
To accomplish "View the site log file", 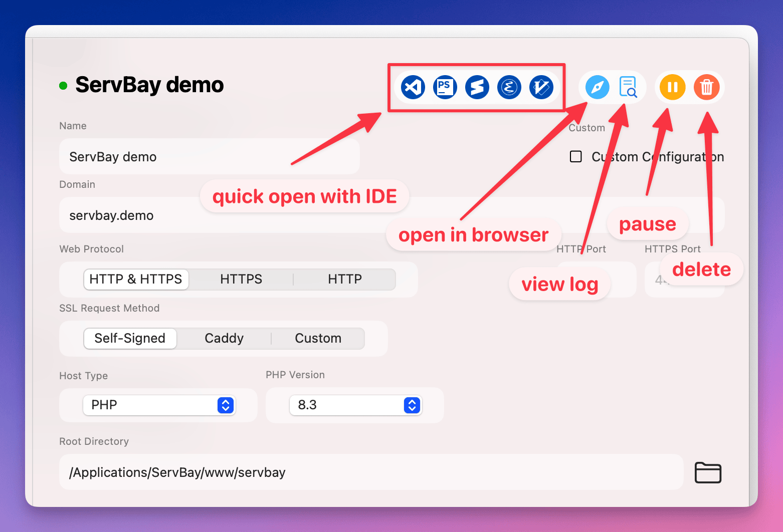I will 628,87.
